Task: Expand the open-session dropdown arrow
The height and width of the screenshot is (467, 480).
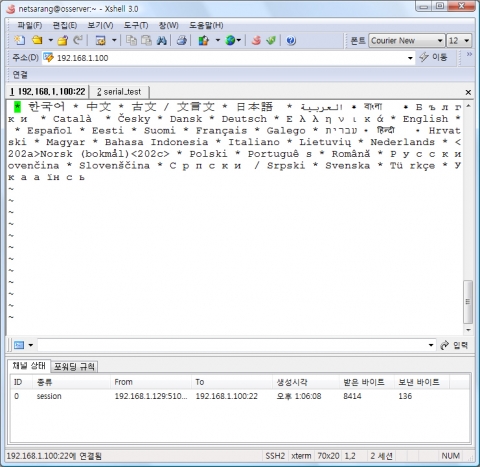Action: coord(50,41)
